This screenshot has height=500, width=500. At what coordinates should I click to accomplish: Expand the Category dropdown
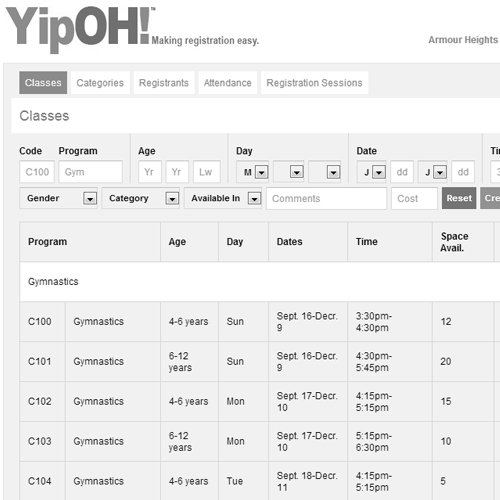140,198
